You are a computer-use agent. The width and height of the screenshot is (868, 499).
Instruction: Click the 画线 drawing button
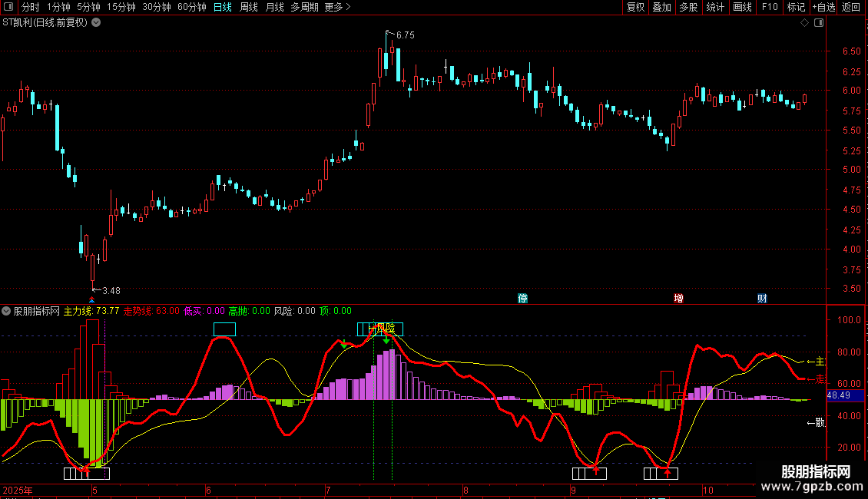click(x=742, y=8)
